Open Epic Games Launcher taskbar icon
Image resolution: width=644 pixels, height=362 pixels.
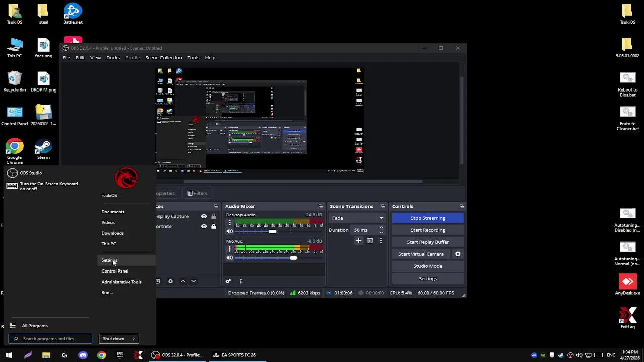point(120,355)
